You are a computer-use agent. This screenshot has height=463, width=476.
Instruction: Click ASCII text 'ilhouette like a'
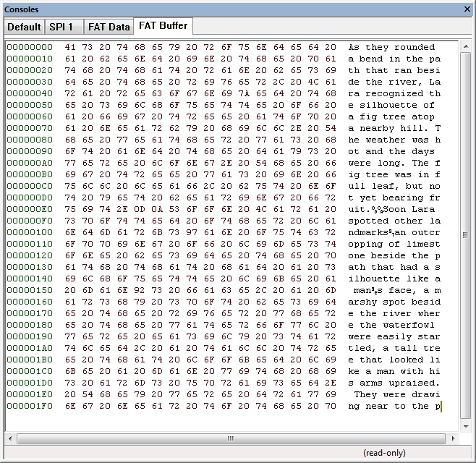pos(394,279)
